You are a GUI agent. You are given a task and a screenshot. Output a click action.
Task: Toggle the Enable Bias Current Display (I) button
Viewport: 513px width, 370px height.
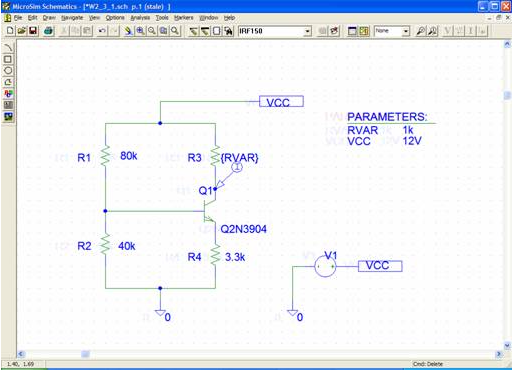(x=471, y=31)
